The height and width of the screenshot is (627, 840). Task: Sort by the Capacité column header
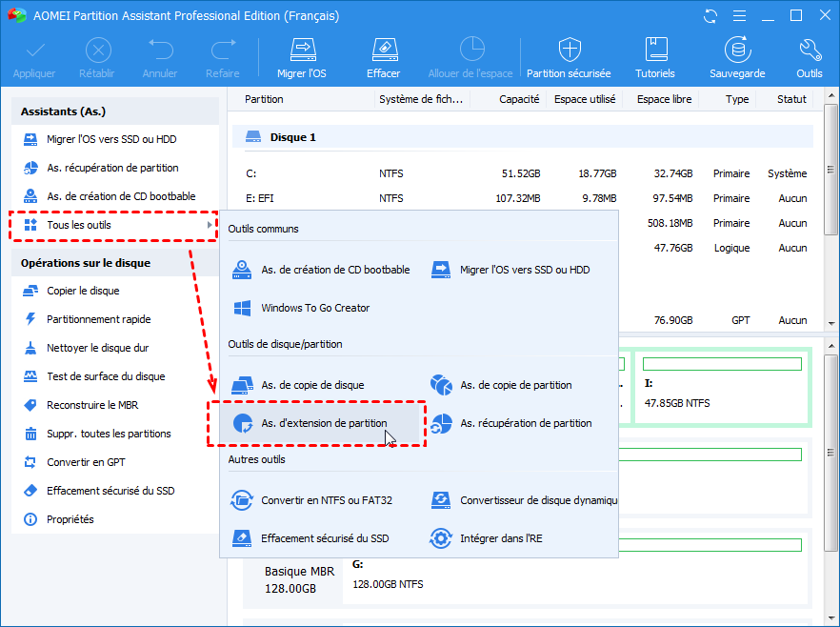click(x=518, y=99)
